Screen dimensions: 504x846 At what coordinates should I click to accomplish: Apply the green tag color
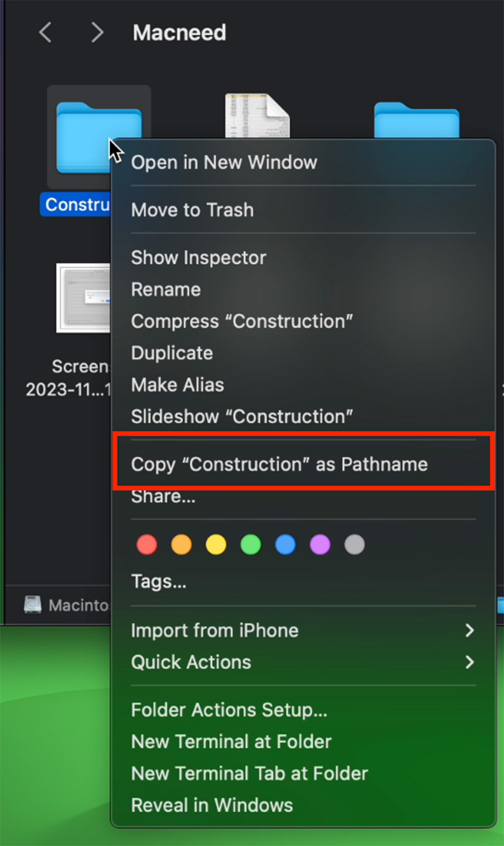point(250,545)
